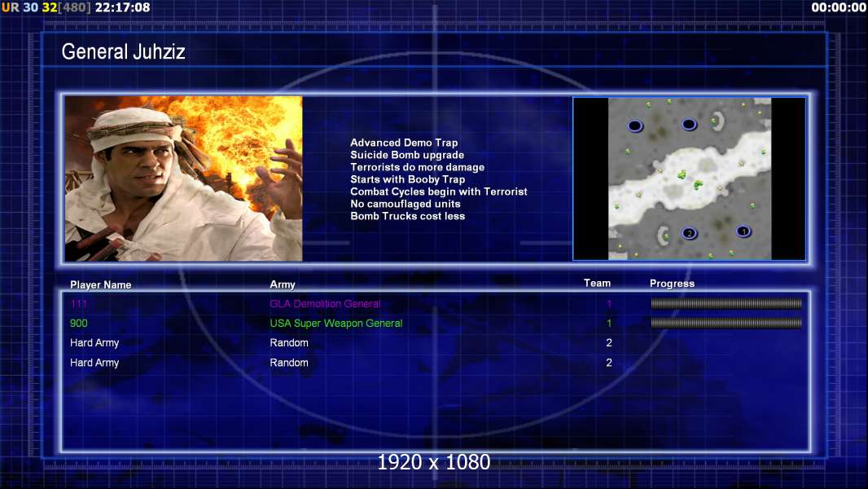This screenshot has height=489, width=868.
Task: Click 'Suicide Bomb upgrade' ability line
Action: 407,155
